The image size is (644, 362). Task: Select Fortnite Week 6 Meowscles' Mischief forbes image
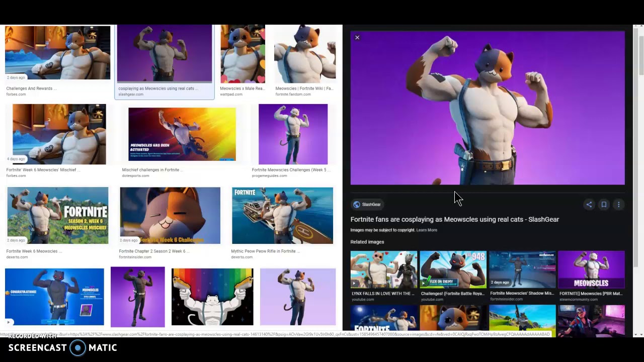(59, 134)
